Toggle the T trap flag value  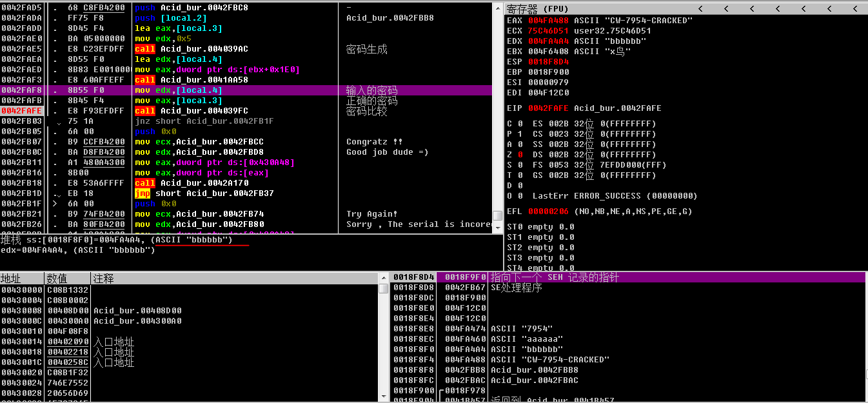click(x=520, y=175)
